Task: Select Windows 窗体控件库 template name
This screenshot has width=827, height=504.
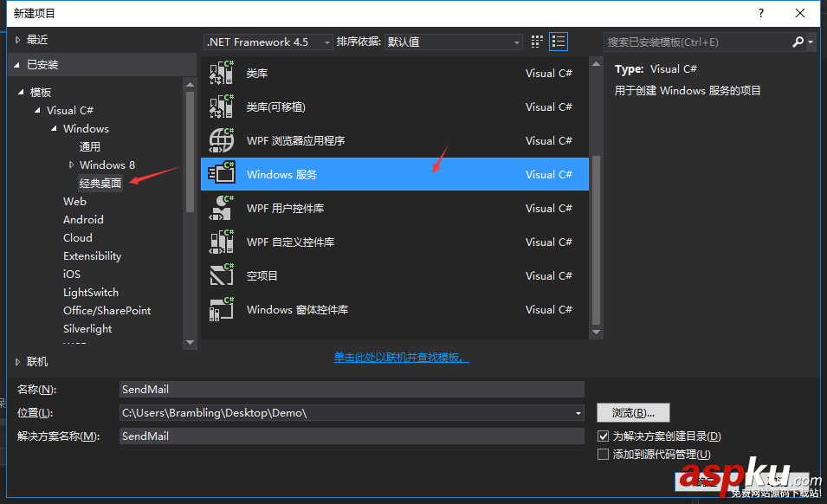Action: coord(298,309)
